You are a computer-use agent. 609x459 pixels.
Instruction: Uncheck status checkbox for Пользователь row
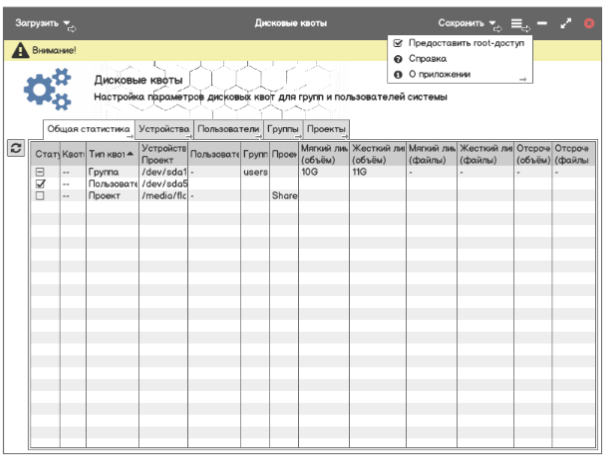click(x=40, y=184)
